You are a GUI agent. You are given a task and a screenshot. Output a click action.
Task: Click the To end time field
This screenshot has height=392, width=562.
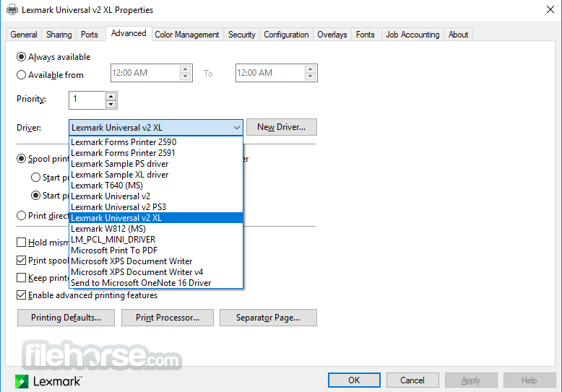[270, 73]
